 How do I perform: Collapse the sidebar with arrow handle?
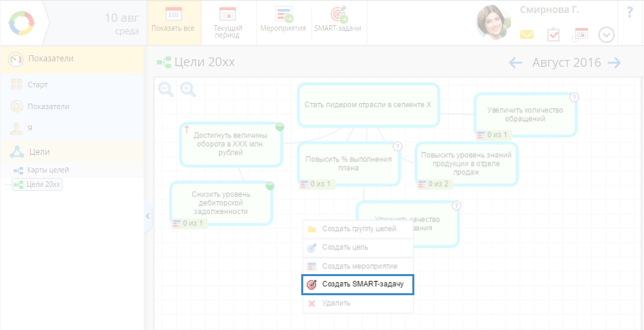coord(148,216)
